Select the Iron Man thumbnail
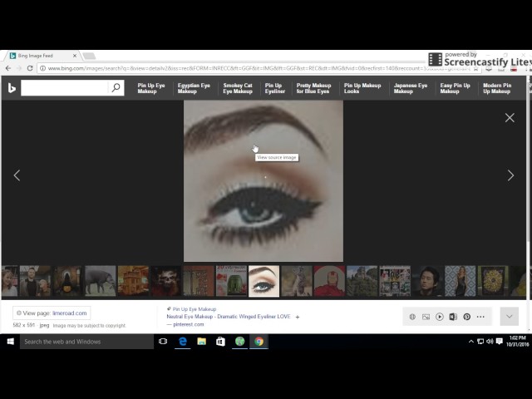This screenshot has height=399, width=532. (x=329, y=281)
